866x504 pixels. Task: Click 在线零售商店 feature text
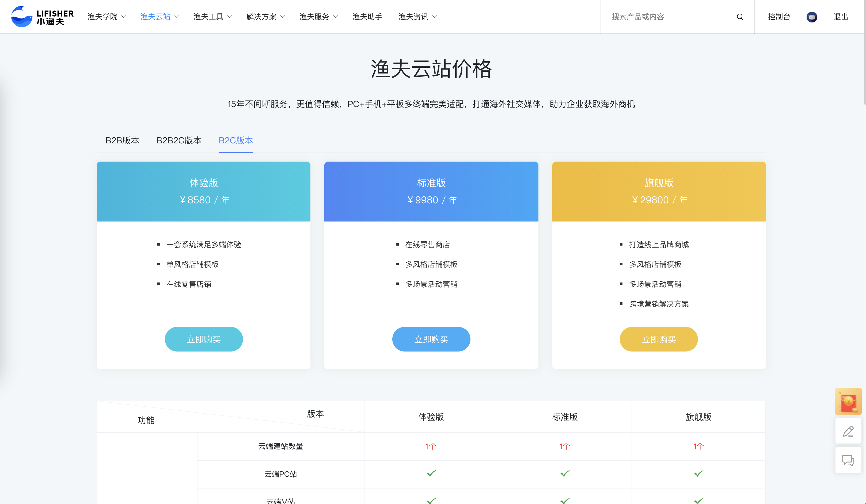click(x=427, y=244)
